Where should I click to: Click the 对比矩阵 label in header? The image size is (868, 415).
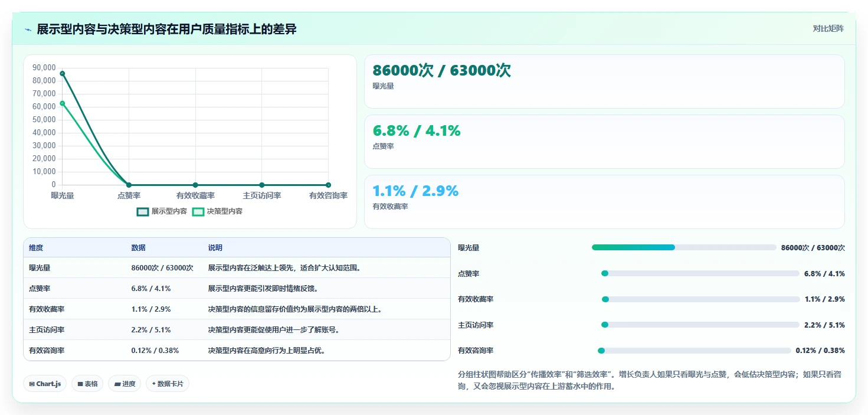point(828,28)
